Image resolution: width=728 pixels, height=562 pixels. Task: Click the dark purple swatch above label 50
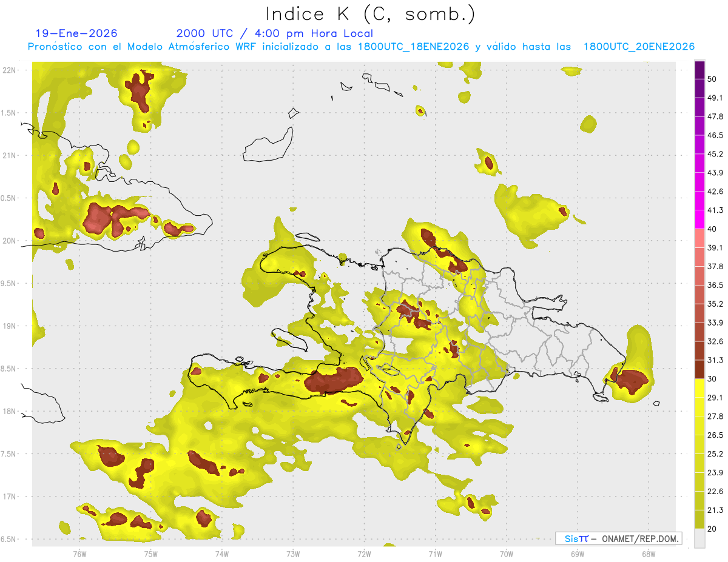699,70
